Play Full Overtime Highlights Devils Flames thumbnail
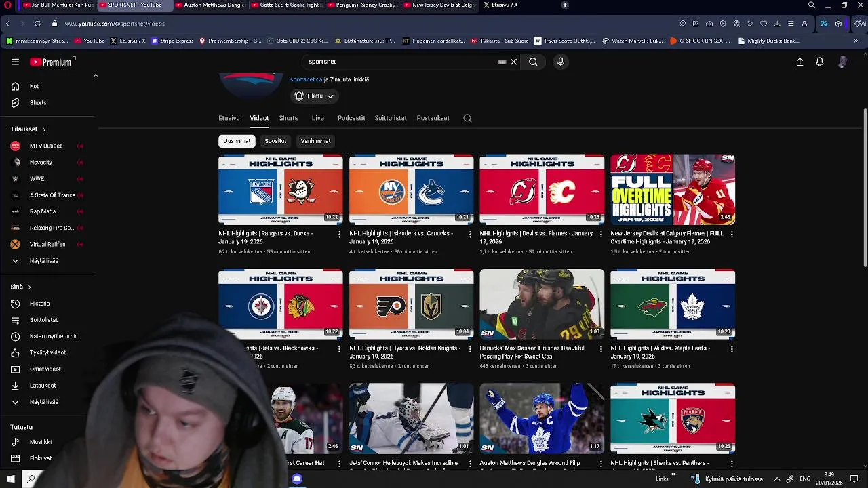Screen dimensions: 868x488 (673, 190)
